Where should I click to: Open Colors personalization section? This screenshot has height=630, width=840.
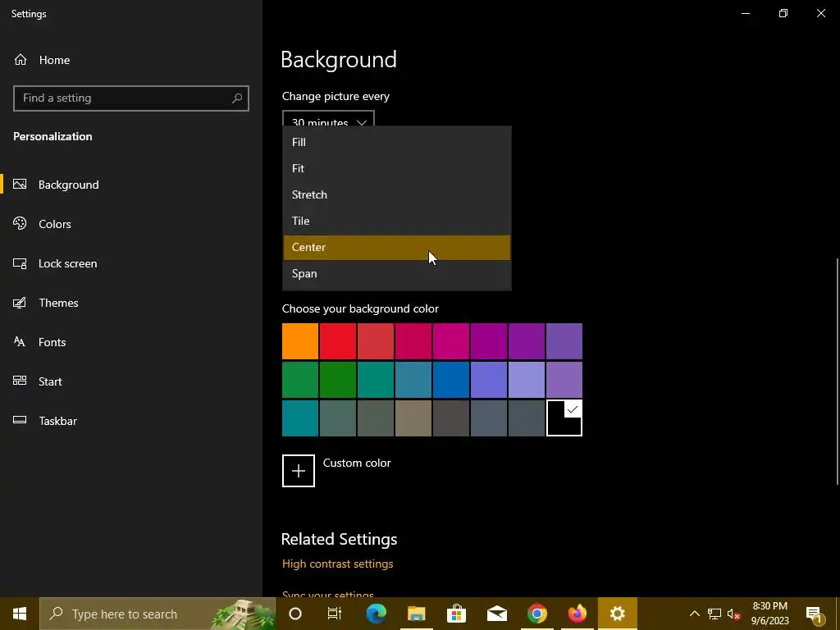(x=55, y=224)
